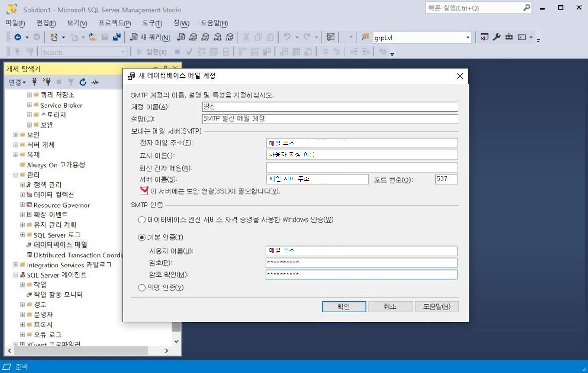The image size is (588, 373).
Task: Click the 포트 번호 field showing 587
Action: point(447,179)
